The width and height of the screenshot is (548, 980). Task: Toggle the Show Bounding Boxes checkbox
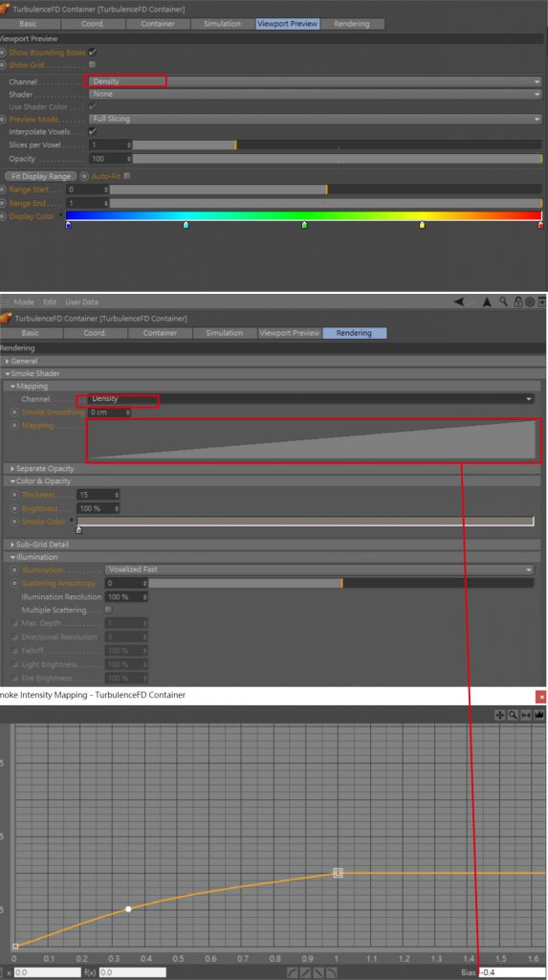click(x=93, y=53)
